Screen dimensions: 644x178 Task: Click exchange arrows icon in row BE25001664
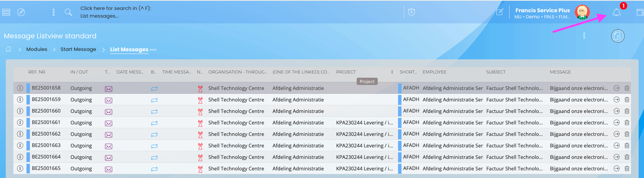(x=154, y=158)
